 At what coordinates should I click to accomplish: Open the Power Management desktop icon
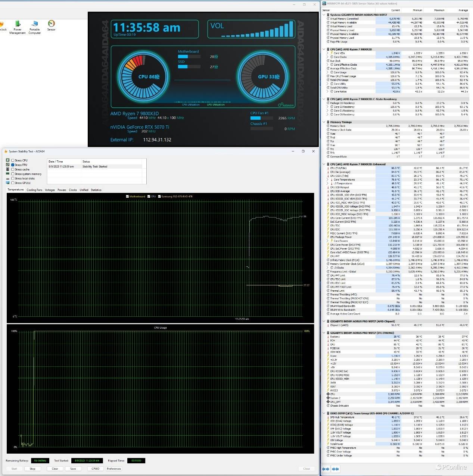click(x=18, y=24)
